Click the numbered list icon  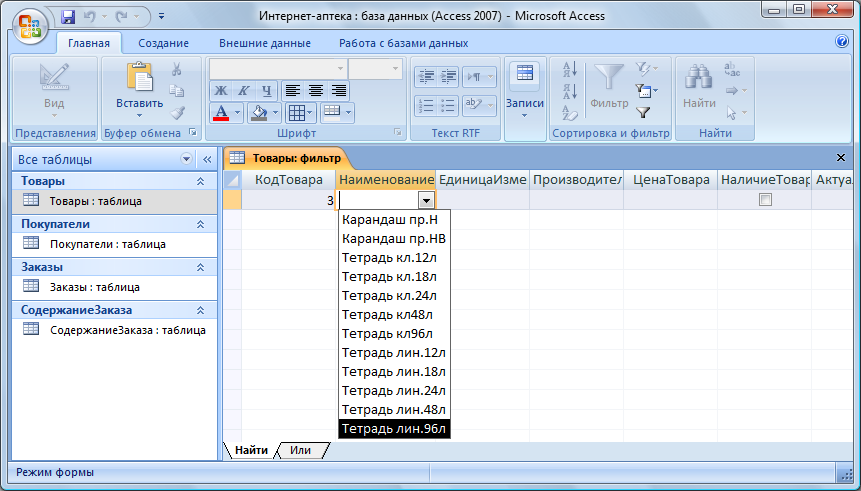(x=426, y=105)
